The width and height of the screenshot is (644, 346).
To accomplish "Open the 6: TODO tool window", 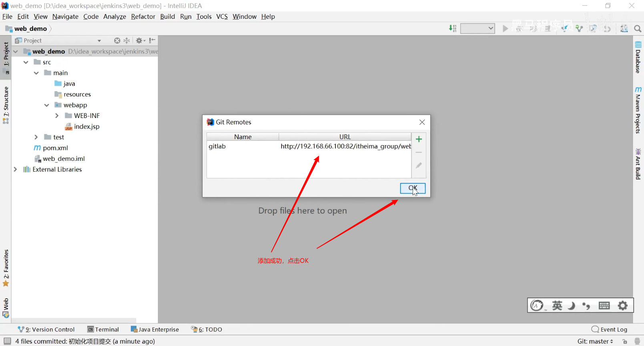I will (x=207, y=329).
